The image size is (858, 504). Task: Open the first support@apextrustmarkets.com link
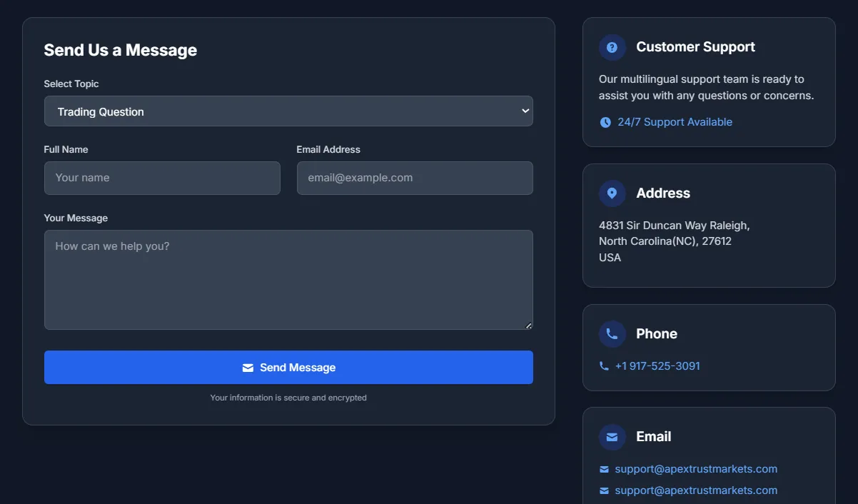[696, 469]
